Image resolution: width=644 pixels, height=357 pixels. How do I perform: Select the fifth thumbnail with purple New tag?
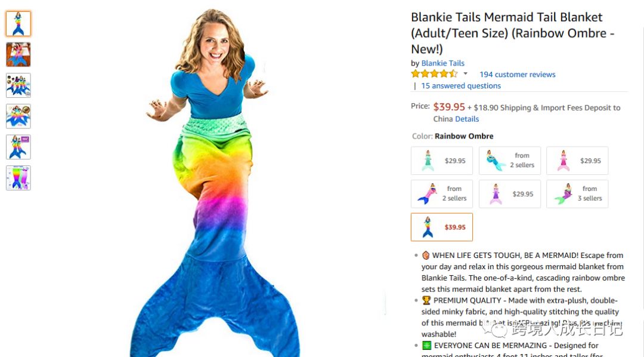coord(18,147)
